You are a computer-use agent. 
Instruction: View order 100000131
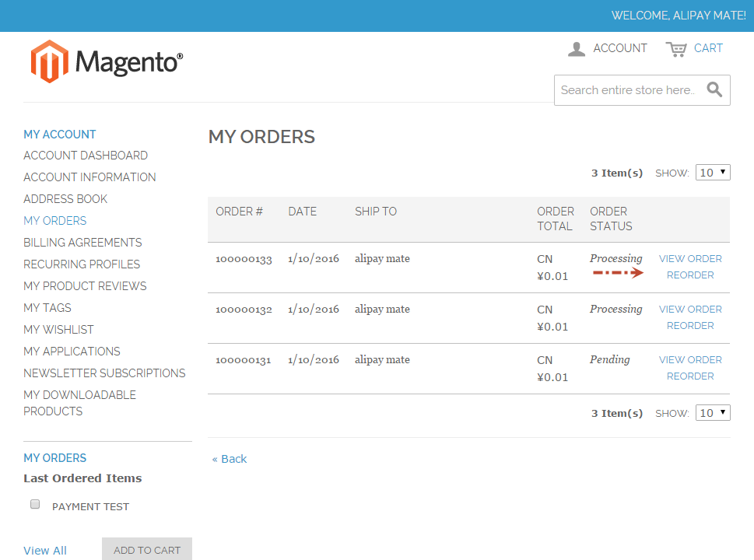(690, 359)
